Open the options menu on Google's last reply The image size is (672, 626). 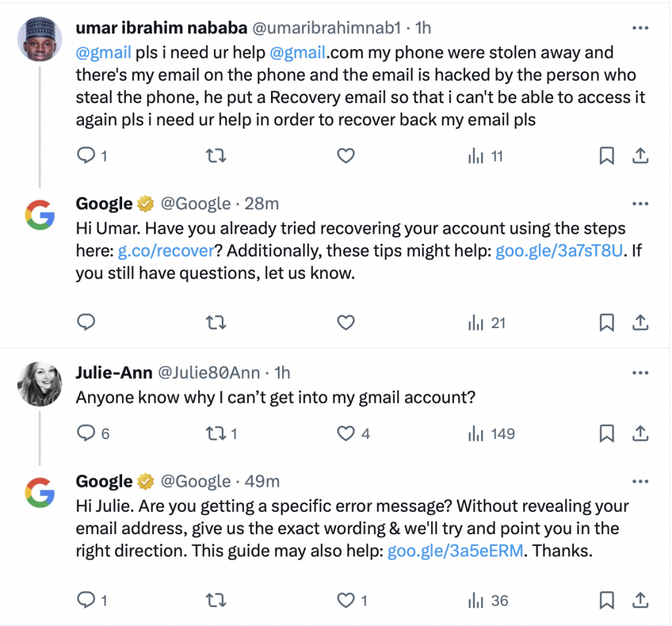[640, 481]
